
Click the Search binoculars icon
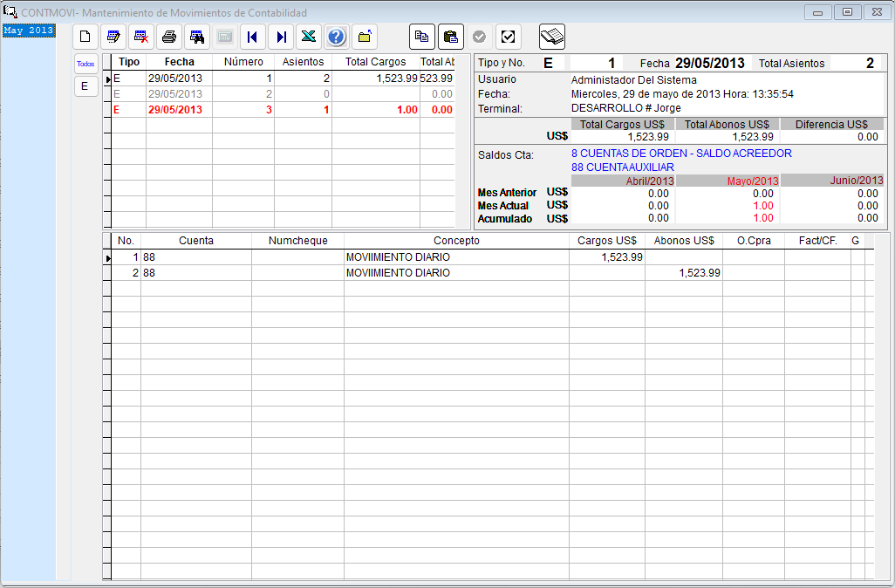point(197,38)
